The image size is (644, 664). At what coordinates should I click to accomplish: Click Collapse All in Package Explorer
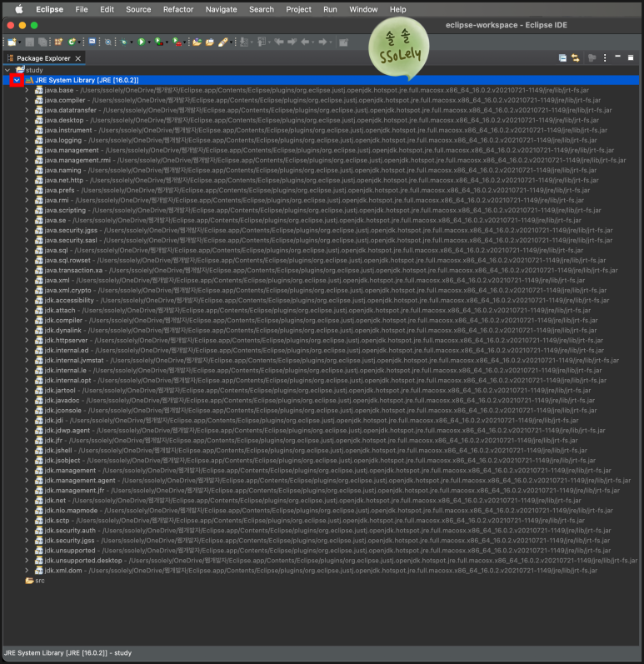click(562, 58)
